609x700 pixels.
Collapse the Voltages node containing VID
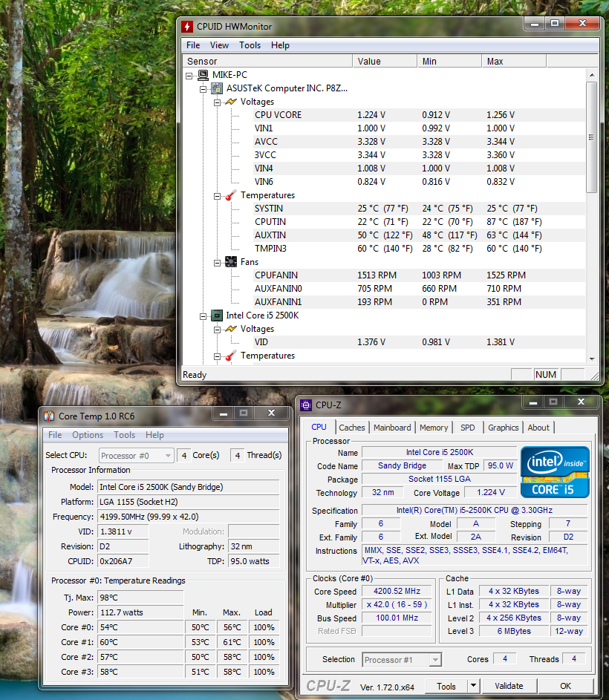point(217,330)
